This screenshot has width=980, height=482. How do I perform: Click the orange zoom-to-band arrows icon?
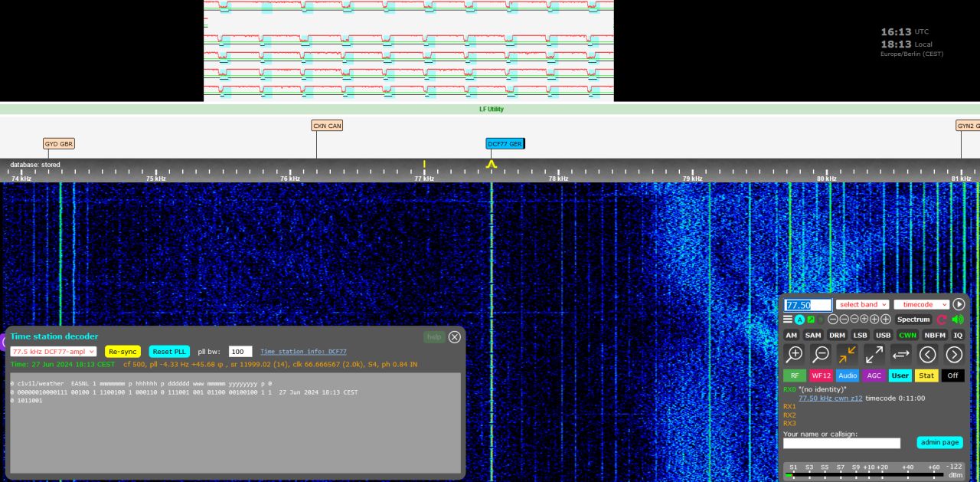click(x=847, y=354)
